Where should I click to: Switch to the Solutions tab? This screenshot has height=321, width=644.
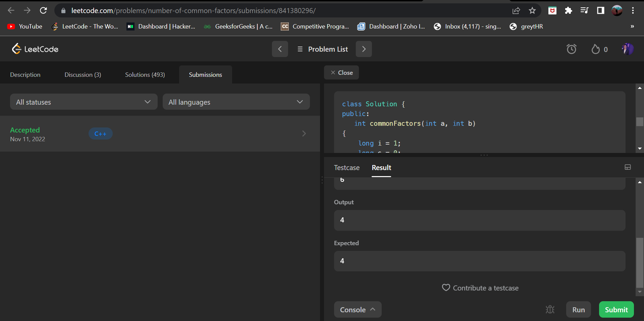[x=145, y=74]
